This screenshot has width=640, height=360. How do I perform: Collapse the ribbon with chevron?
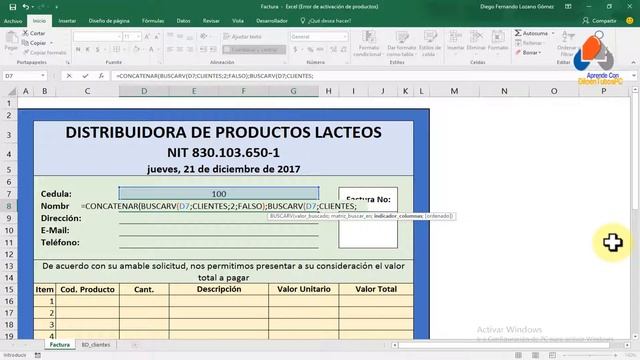click(633, 62)
